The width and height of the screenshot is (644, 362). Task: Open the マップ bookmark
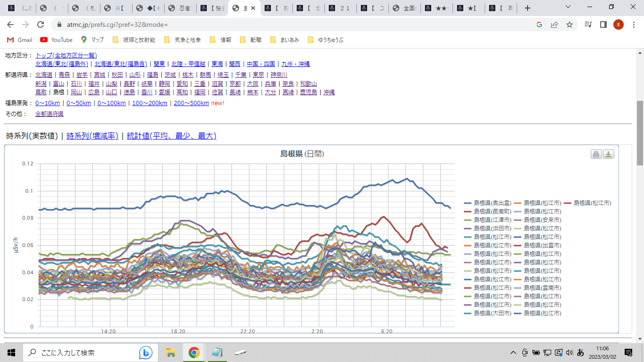(92, 40)
